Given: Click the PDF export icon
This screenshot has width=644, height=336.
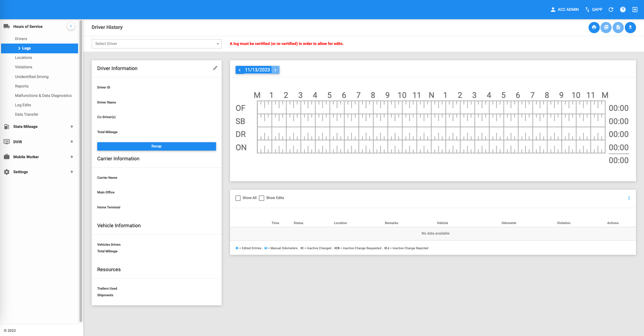Looking at the screenshot, I should (606, 27).
